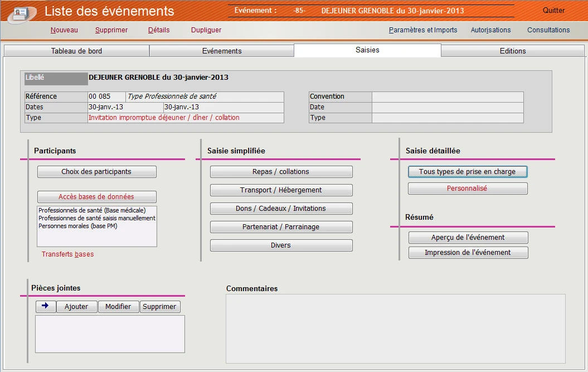Click the first 30-janv.-13 date field

(x=125, y=107)
